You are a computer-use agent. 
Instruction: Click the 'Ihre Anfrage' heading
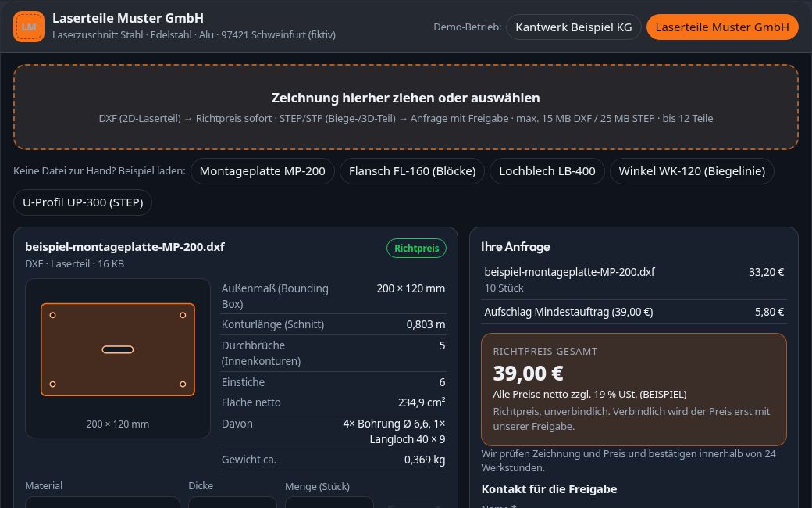pyautogui.click(x=515, y=247)
